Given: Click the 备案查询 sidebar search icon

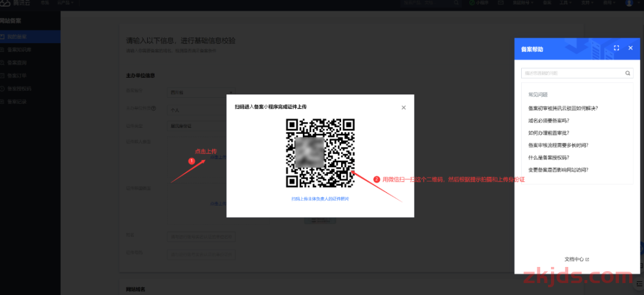Looking at the screenshot, I should pyautogui.click(x=2, y=63).
